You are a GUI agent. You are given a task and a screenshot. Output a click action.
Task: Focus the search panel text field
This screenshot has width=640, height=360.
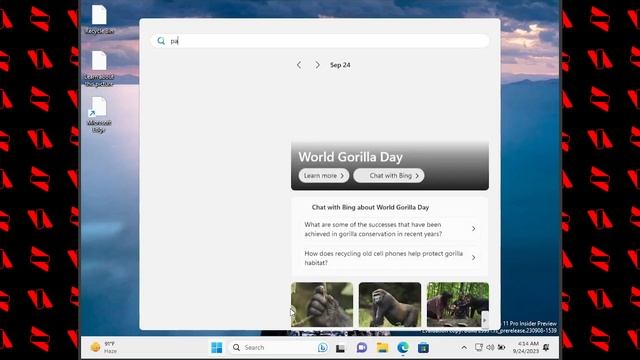[320, 41]
